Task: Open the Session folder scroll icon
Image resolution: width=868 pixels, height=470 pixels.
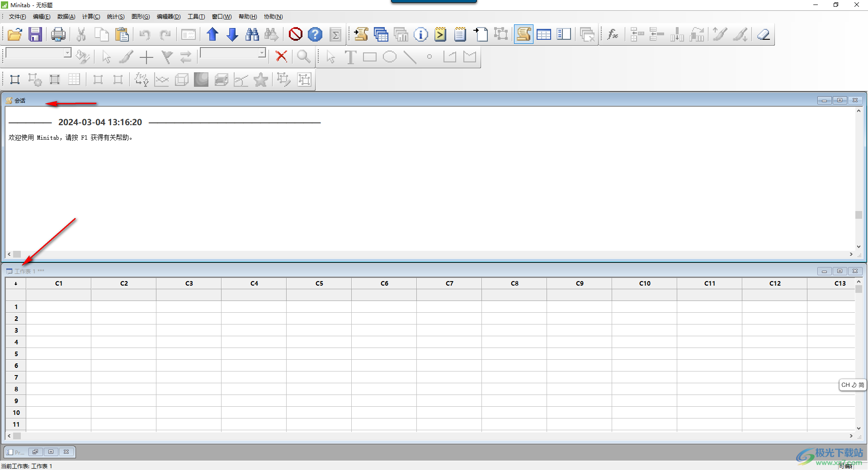Action: click(x=361, y=34)
